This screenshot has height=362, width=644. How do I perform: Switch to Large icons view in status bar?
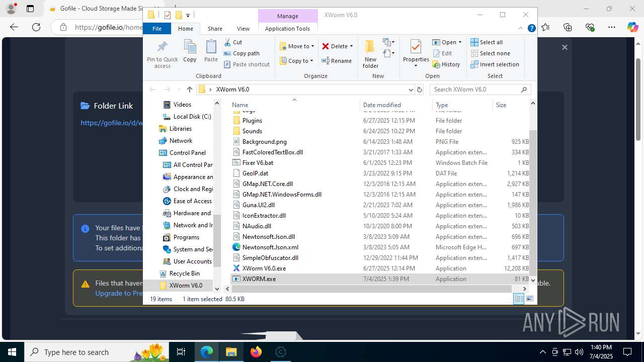tap(530, 299)
